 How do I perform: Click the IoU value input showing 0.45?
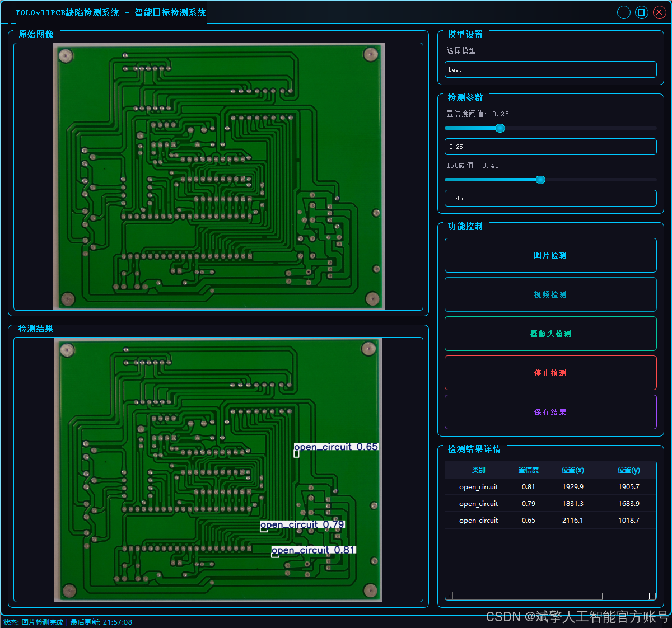pos(550,198)
